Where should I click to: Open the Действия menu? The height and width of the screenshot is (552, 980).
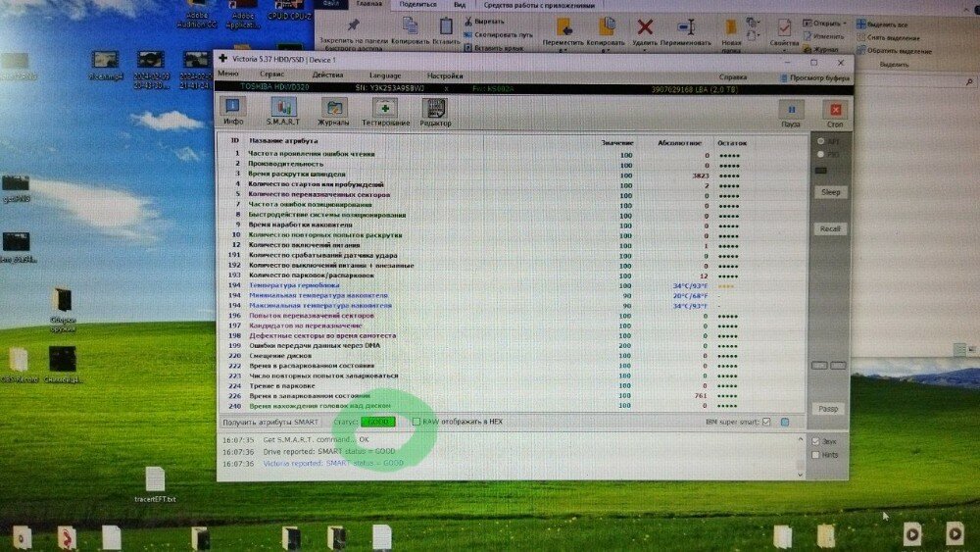(327, 75)
